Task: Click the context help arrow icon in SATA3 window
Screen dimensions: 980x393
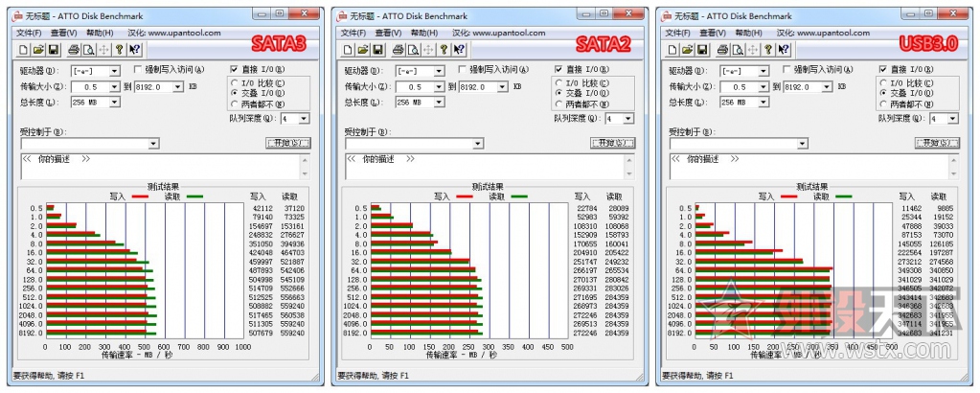Action: [134, 50]
